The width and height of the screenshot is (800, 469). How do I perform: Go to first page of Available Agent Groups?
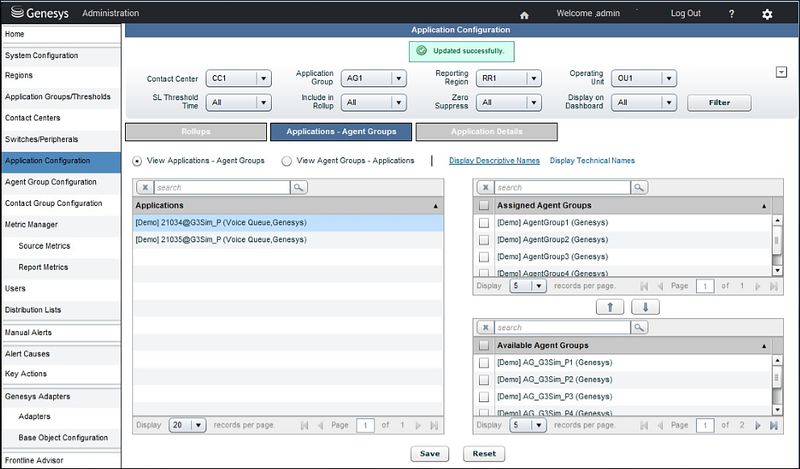pos(644,425)
